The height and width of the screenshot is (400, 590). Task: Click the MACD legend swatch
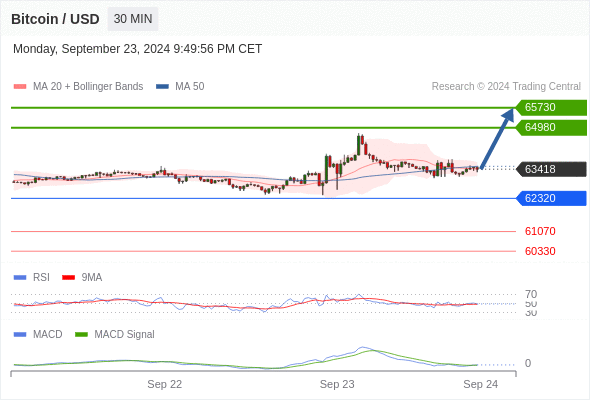coord(20,334)
